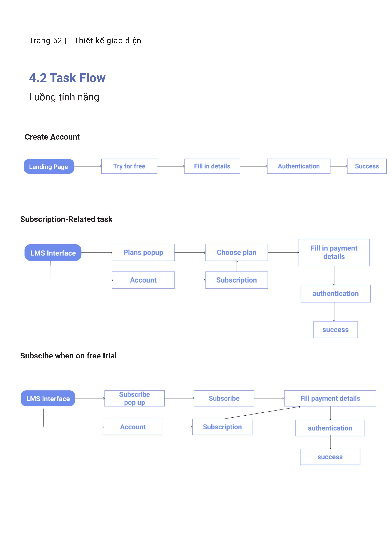Select the Subscribe pop up box
The image size is (392, 554).
point(134,398)
